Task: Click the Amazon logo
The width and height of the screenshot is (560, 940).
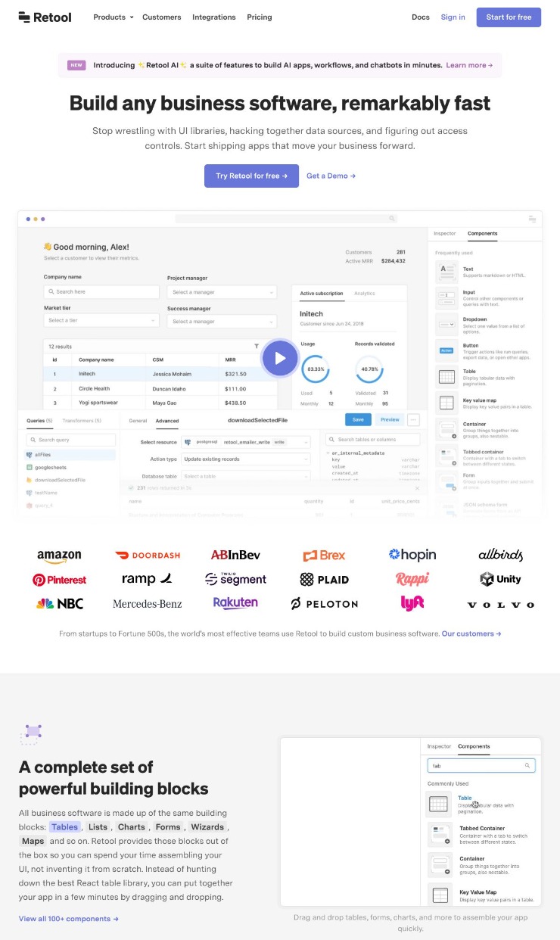Action: click(59, 556)
